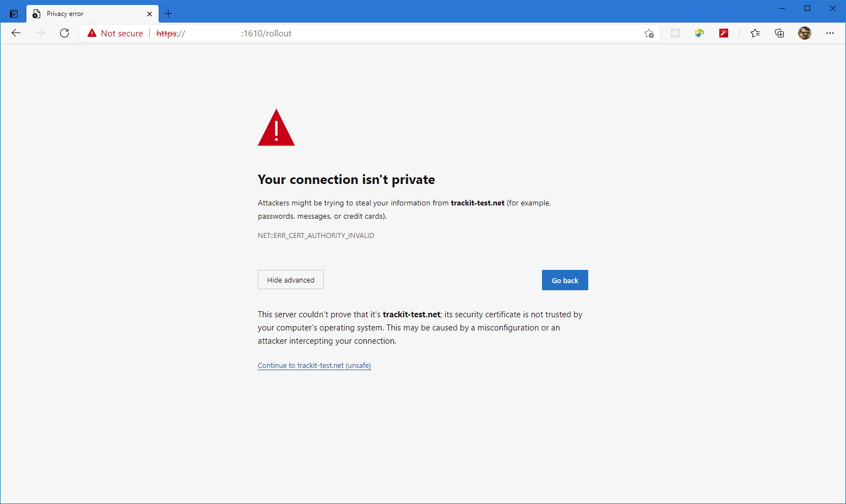Click the red warning triangle on the page
Image resolution: width=846 pixels, height=504 pixels.
(x=276, y=127)
